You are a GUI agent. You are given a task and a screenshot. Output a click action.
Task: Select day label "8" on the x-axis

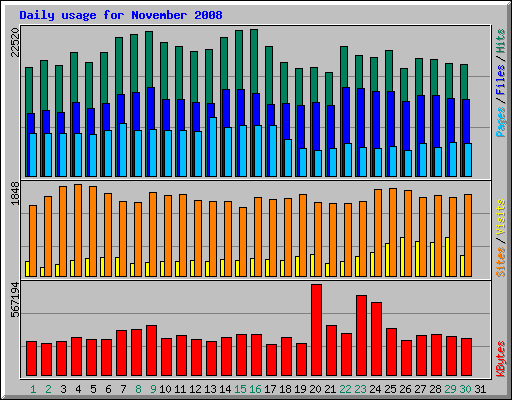(138, 389)
